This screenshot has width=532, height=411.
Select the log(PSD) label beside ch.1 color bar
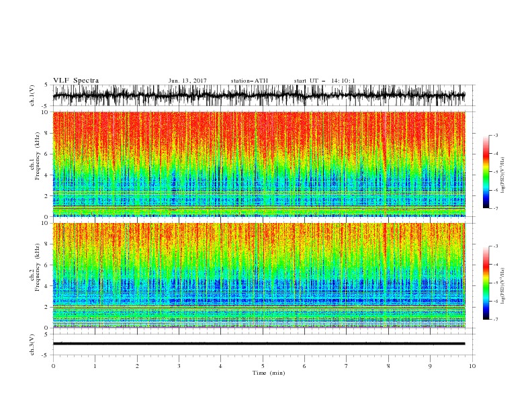503,175
